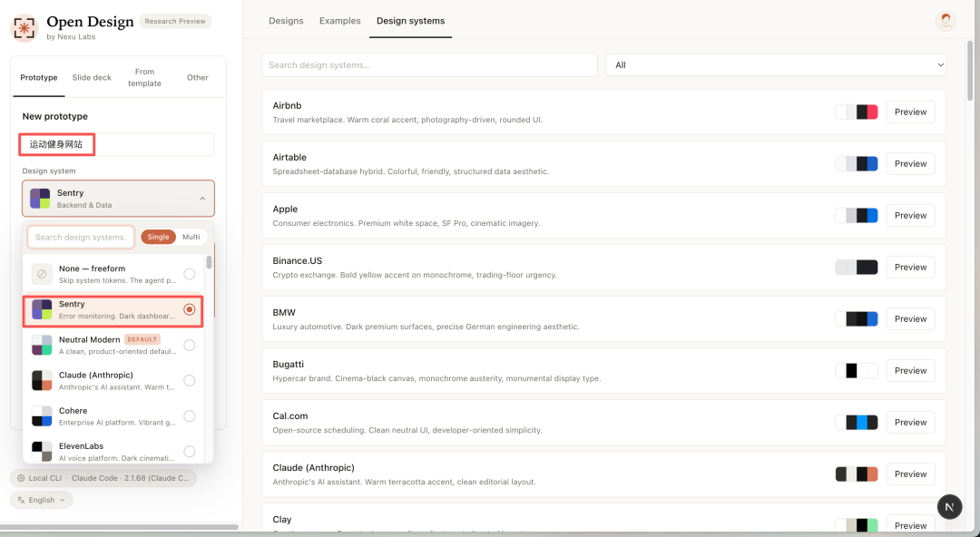Click the translate icon beside English
Image resolution: width=980 pixels, height=537 pixels.
[21, 500]
